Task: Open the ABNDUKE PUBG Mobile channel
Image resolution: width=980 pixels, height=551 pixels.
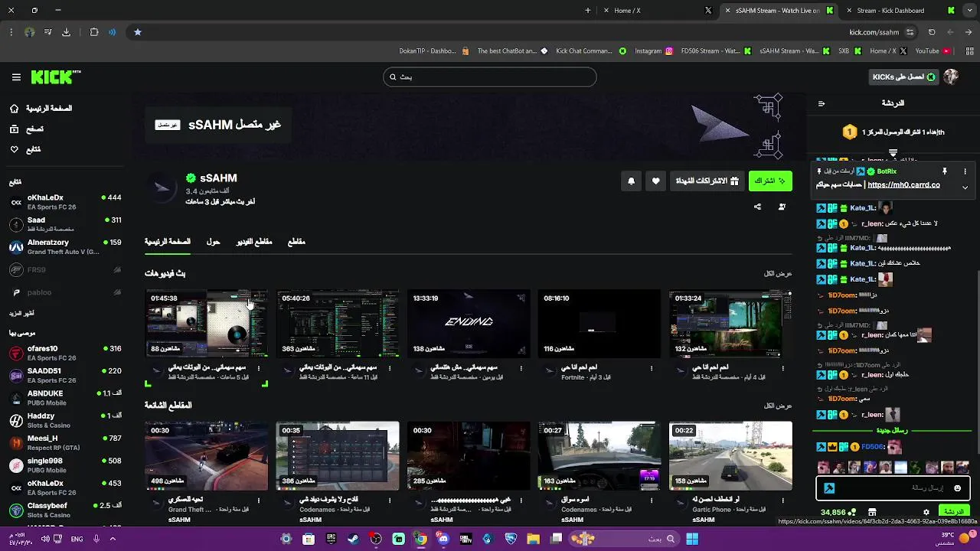Action: coord(64,398)
